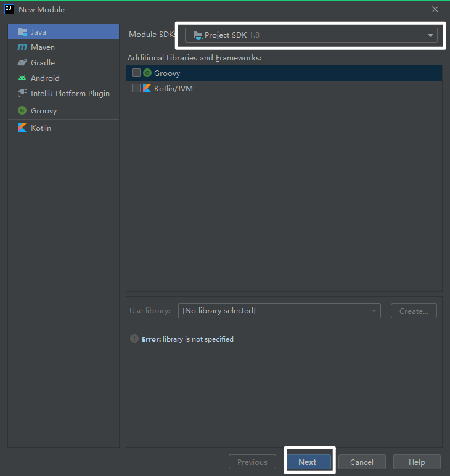The width and height of the screenshot is (450, 476).
Task: Open the Module SDK dropdown
Action: click(311, 35)
